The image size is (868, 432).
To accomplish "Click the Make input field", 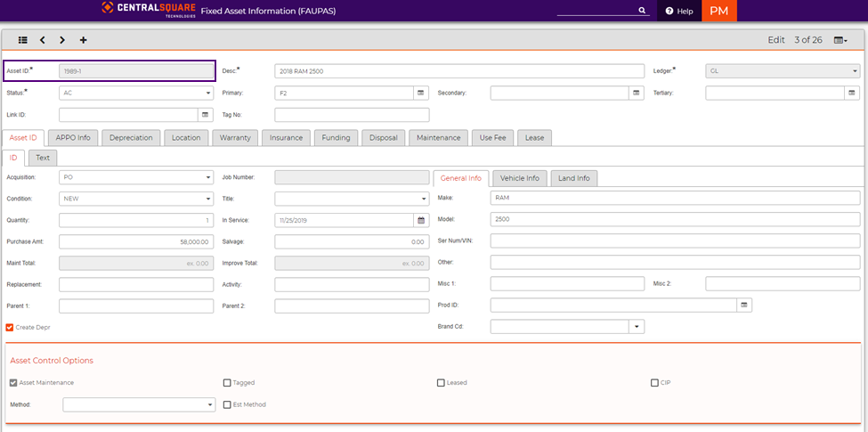I will click(676, 198).
